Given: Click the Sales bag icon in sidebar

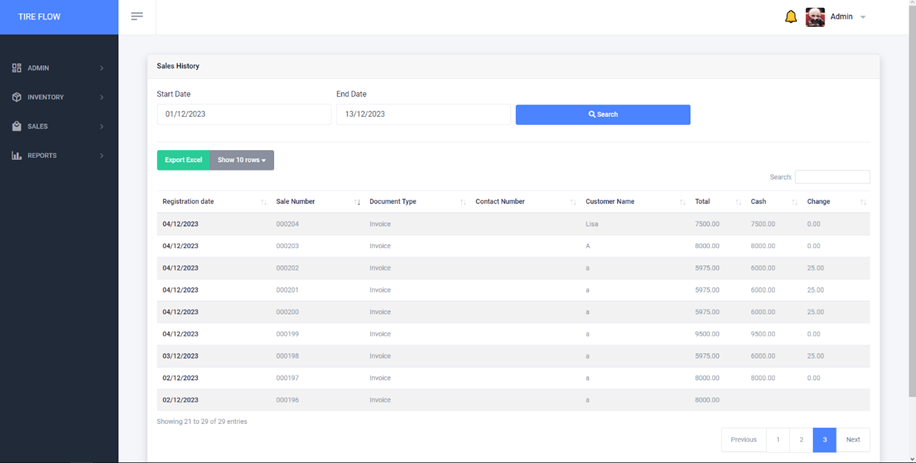Looking at the screenshot, I should 17,126.
